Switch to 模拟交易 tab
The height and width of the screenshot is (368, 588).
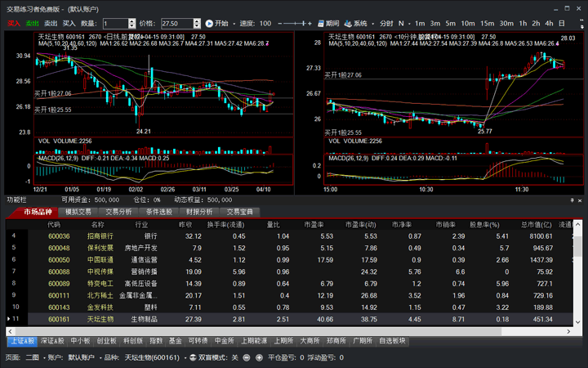(78, 212)
